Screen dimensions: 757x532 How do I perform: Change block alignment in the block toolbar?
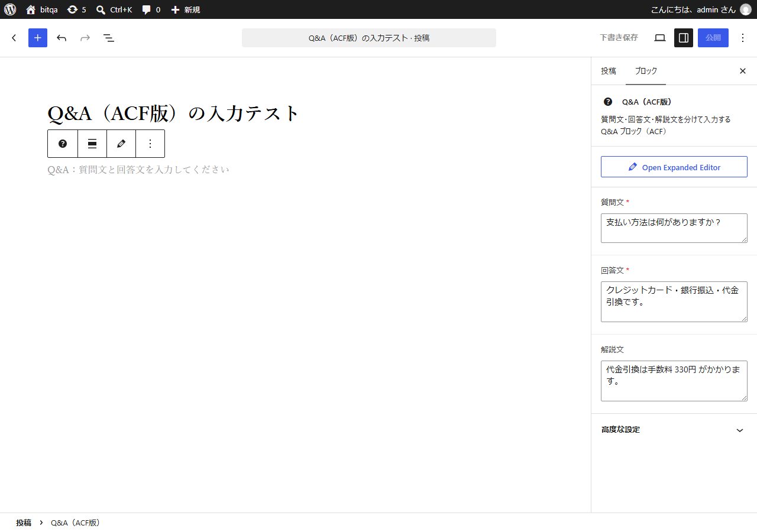point(92,144)
